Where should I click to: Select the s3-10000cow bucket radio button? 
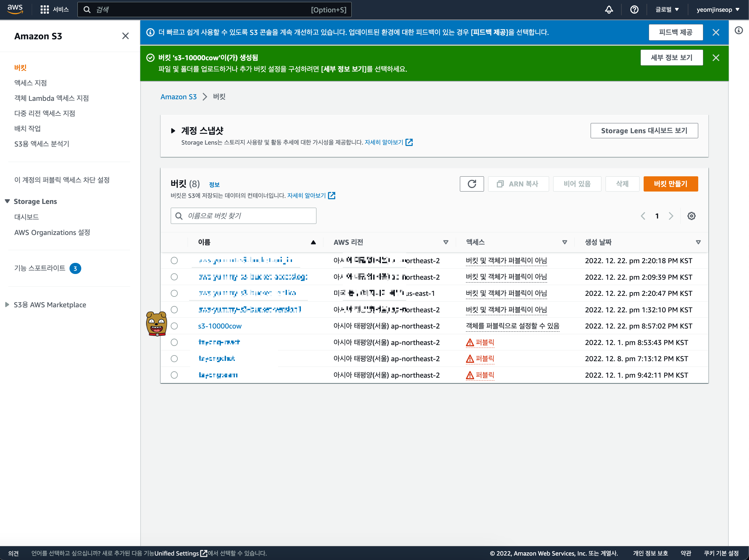[174, 326]
